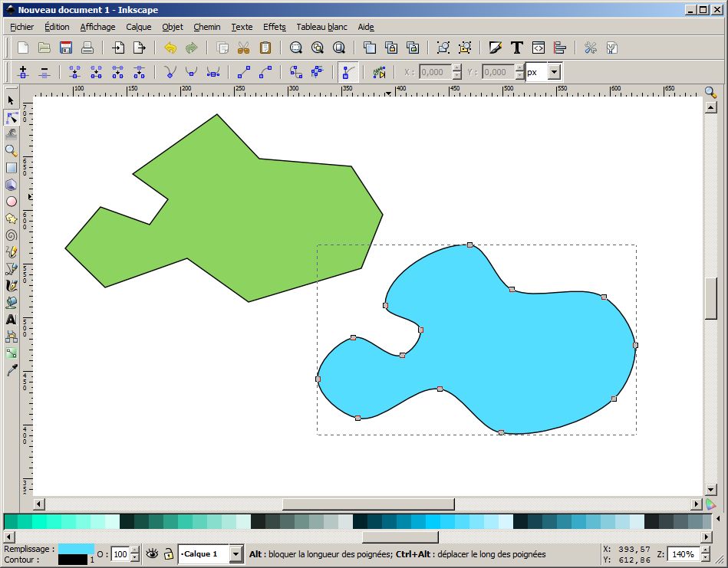Select the Spiral tool
Image resolution: width=728 pixels, height=568 pixels.
[12, 235]
